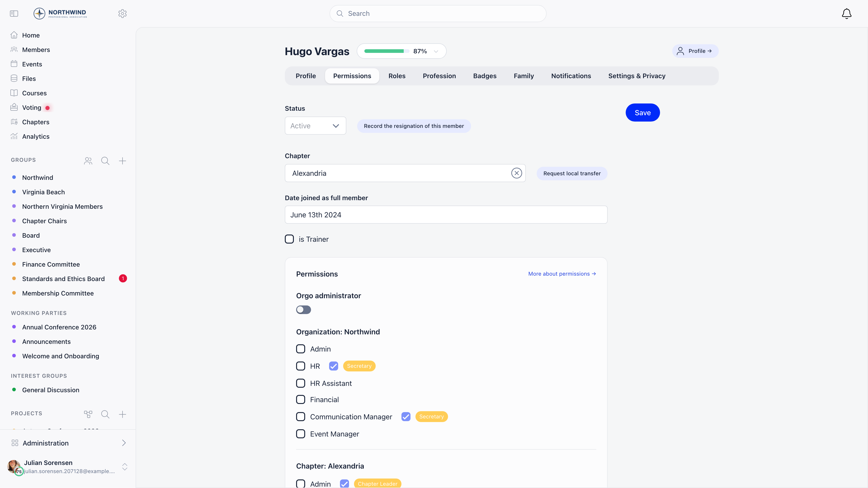Click the Chapter field showing Alexandria
868x488 pixels.
[405, 173]
